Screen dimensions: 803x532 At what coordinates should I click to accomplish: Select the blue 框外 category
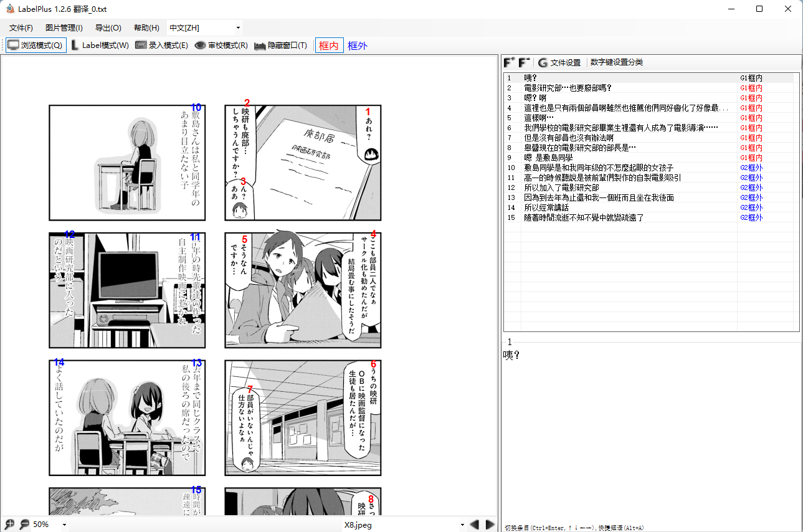pos(358,45)
